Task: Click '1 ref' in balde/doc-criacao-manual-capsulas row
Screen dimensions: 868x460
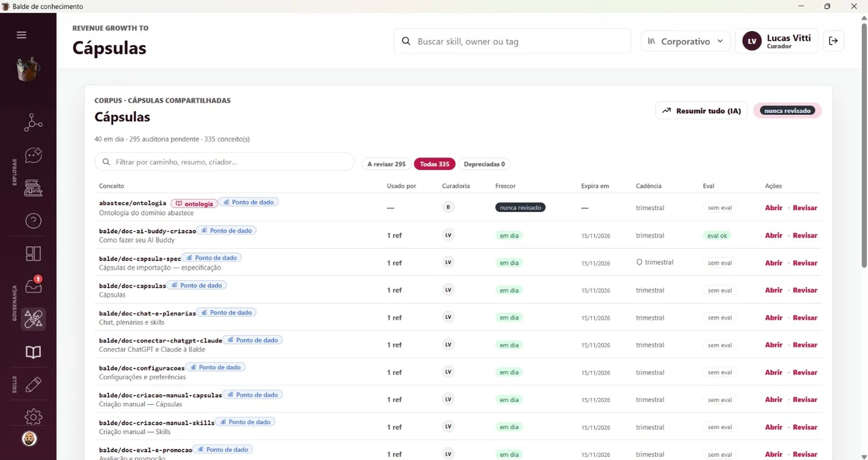Action: pyautogui.click(x=394, y=400)
